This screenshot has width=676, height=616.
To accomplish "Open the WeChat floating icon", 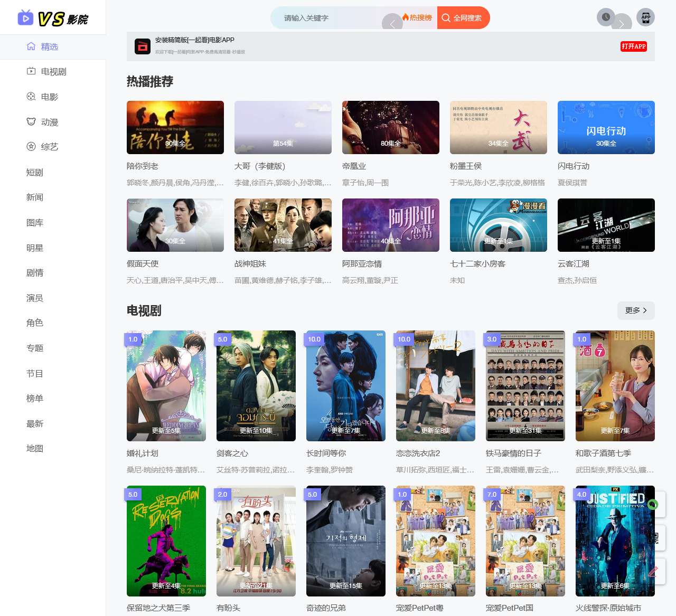I will [653, 504].
